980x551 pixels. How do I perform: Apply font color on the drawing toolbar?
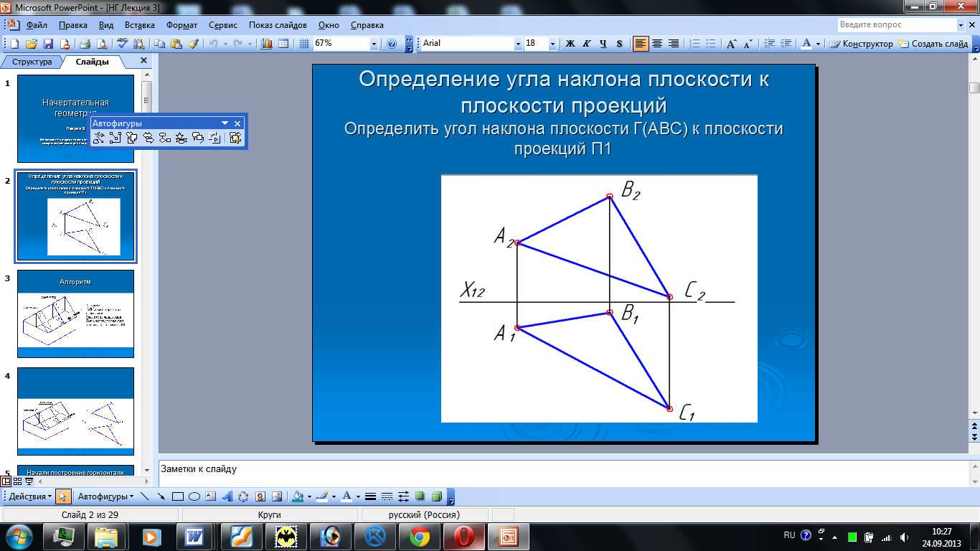coord(347,496)
